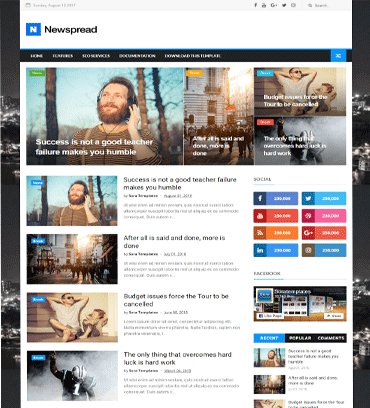Click the orange RSS follower button
This screenshot has width=370, height=408.
pos(276,233)
